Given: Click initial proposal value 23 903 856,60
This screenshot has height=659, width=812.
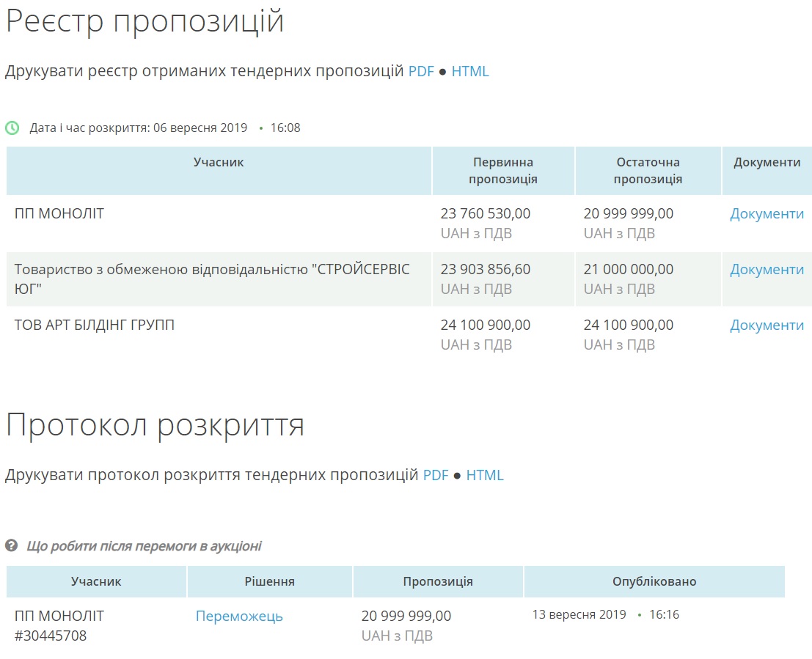Looking at the screenshot, I should pyautogui.click(x=486, y=269).
